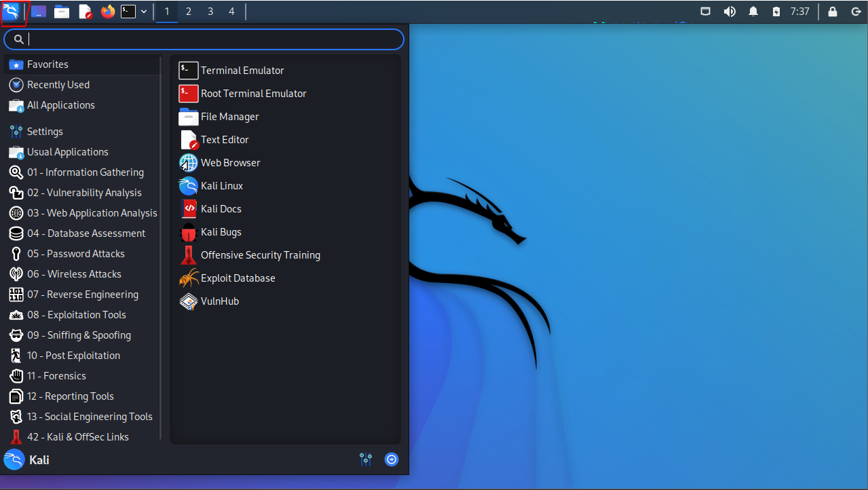Open Kali Bugs entry

(x=286, y=232)
